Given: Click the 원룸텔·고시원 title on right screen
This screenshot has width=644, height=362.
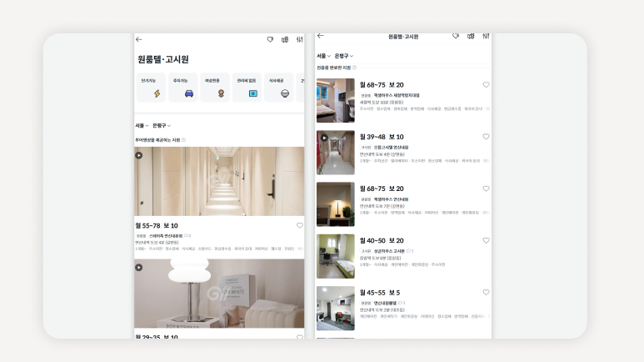Looking at the screenshot, I should [x=403, y=37].
